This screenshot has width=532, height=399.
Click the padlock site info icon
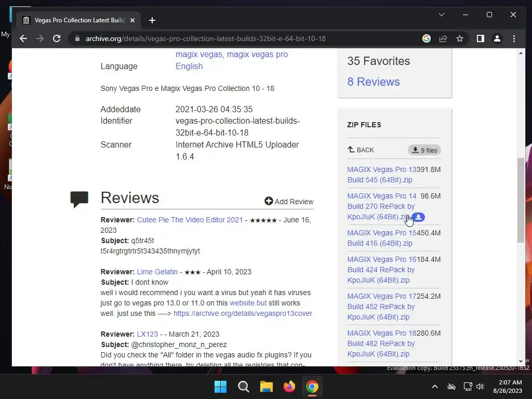tap(77, 38)
